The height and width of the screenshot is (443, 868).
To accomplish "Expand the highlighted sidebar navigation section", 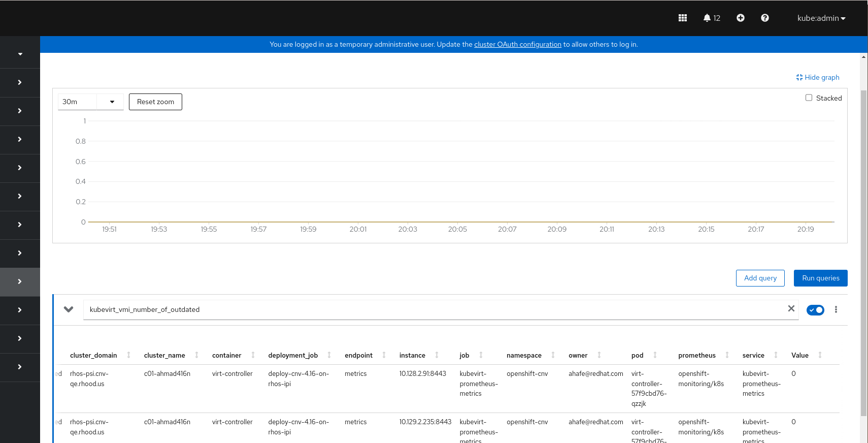I will [x=20, y=282].
